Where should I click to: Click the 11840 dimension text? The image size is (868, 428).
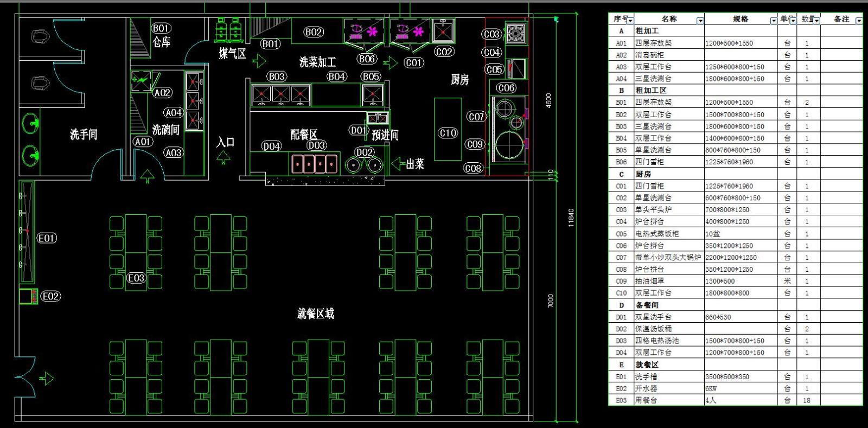click(571, 218)
